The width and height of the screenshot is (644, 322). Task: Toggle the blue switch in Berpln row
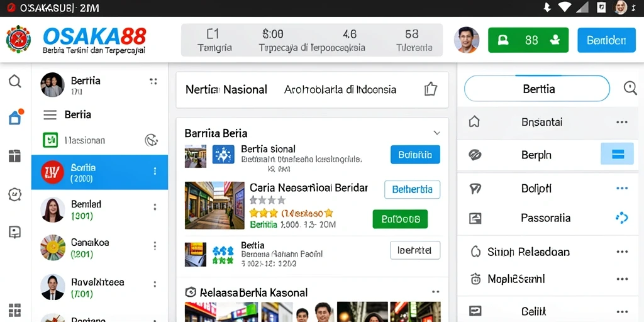(618, 154)
